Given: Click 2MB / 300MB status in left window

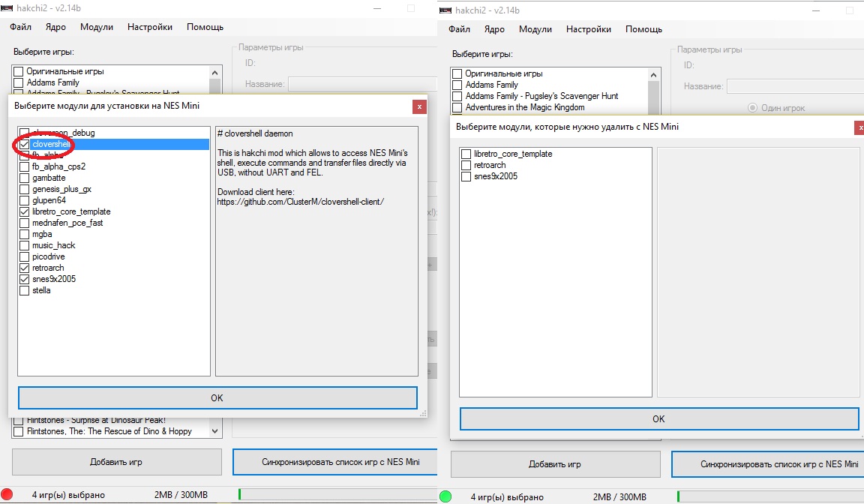Looking at the screenshot, I should 181,495.
